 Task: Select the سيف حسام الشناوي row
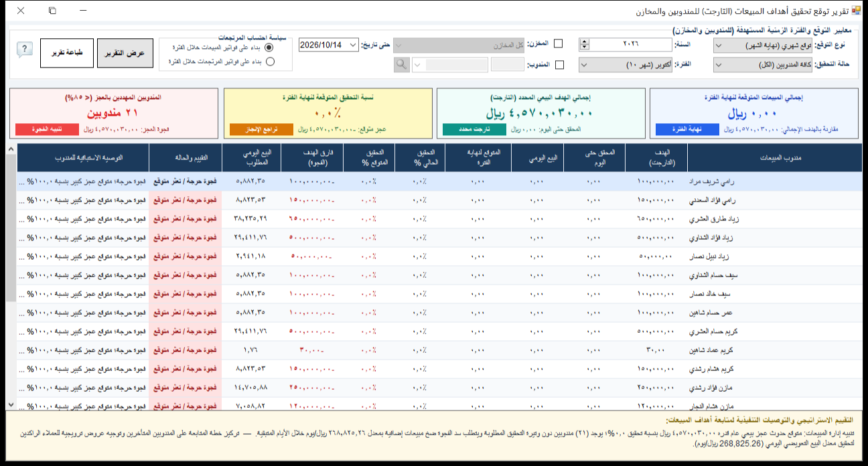tap(439, 275)
